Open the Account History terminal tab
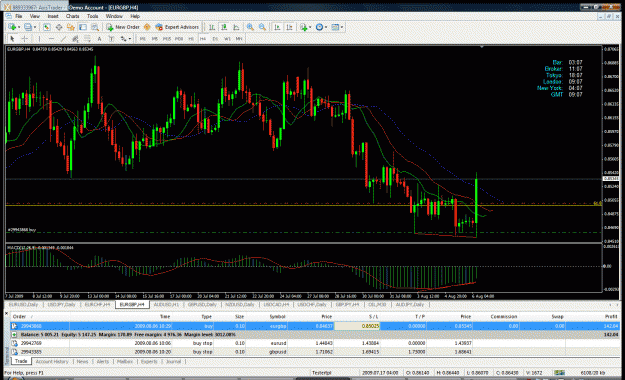The image size is (625, 380). tap(52, 362)
